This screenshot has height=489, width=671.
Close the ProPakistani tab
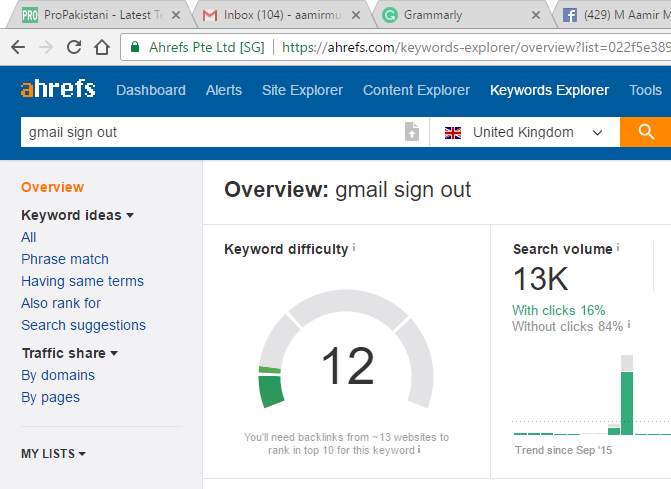(175, 15)
